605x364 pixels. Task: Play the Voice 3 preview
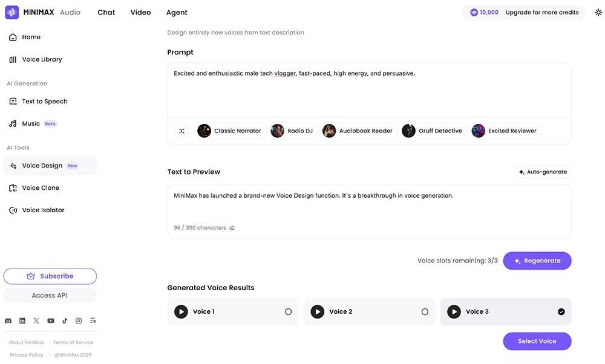click(x=454, y=312)
